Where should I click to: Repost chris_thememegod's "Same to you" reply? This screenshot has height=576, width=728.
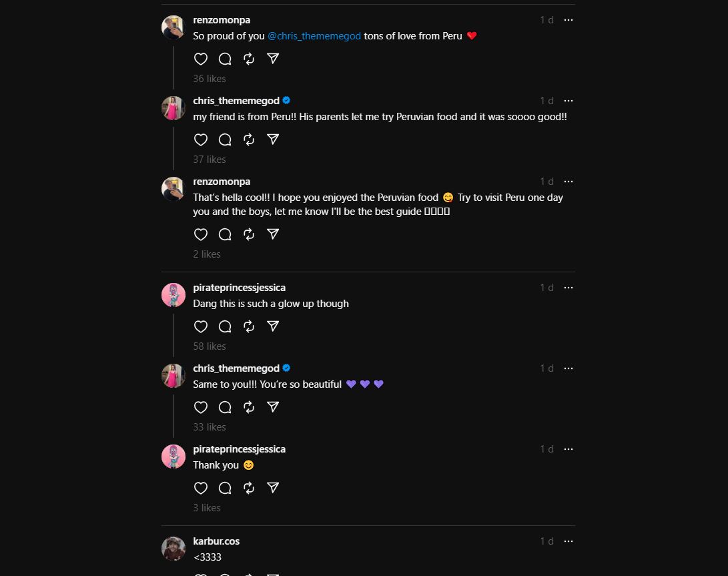(x=249, y=407)
